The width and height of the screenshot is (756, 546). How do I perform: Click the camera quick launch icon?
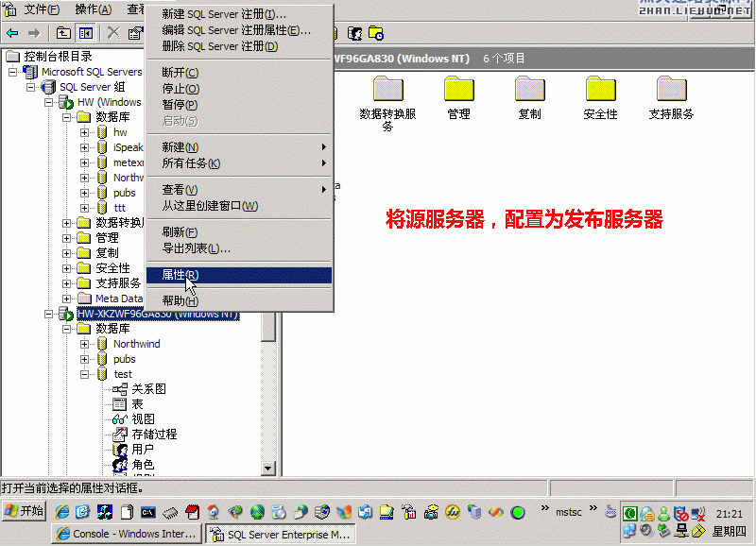point(431,512)
